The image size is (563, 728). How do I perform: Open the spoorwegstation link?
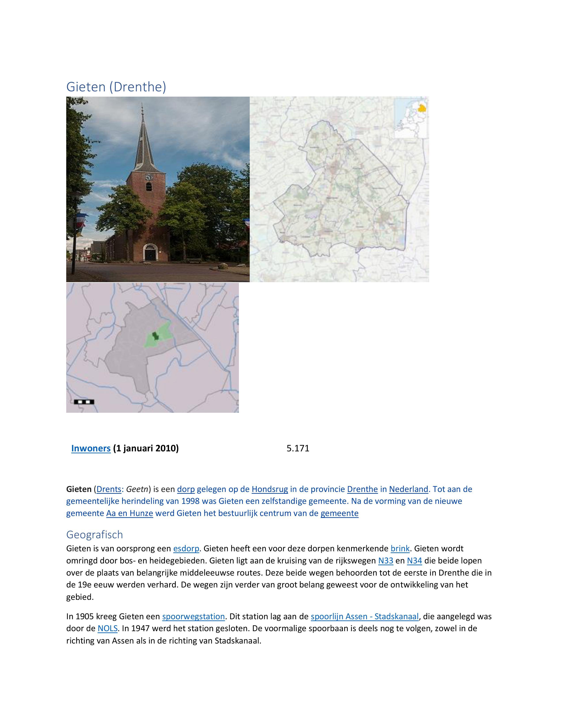coord(193,616)
